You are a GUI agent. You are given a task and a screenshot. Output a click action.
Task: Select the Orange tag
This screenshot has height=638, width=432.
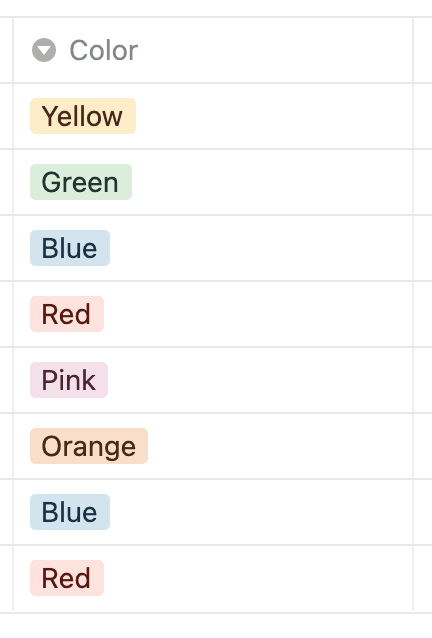[89, 446]
